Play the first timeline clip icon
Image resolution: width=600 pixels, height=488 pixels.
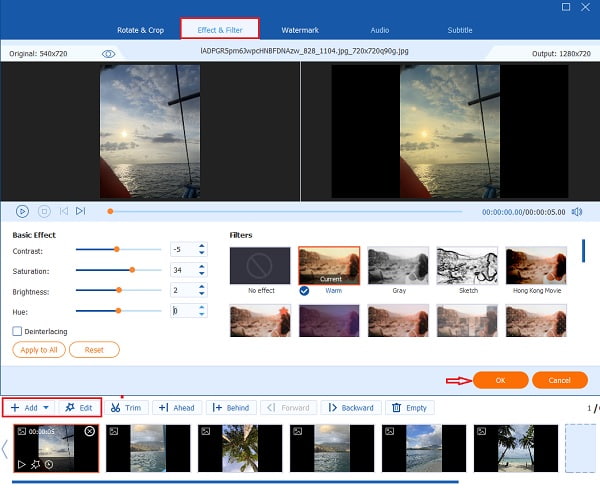pyautogui.click(x=21, y=465)
